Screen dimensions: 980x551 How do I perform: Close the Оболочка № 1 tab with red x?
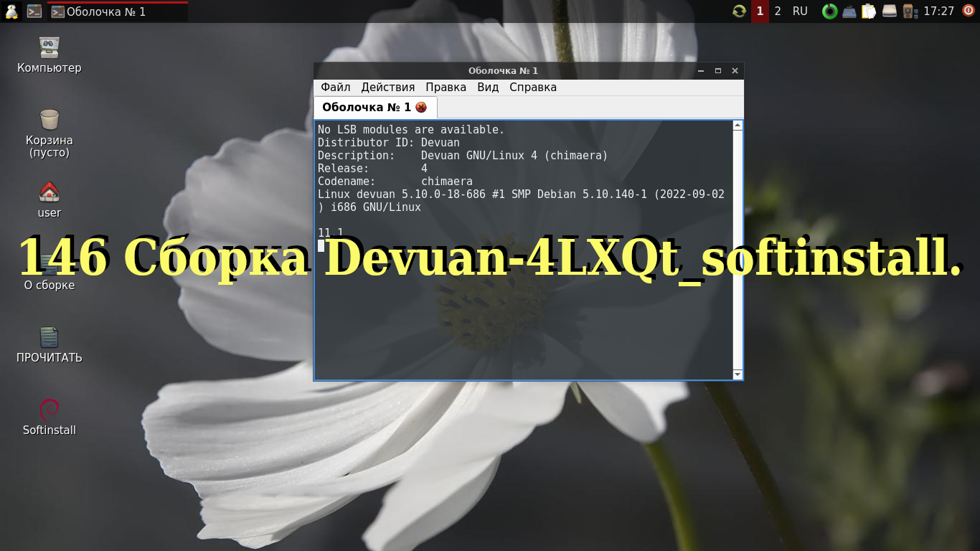[421, 108]
